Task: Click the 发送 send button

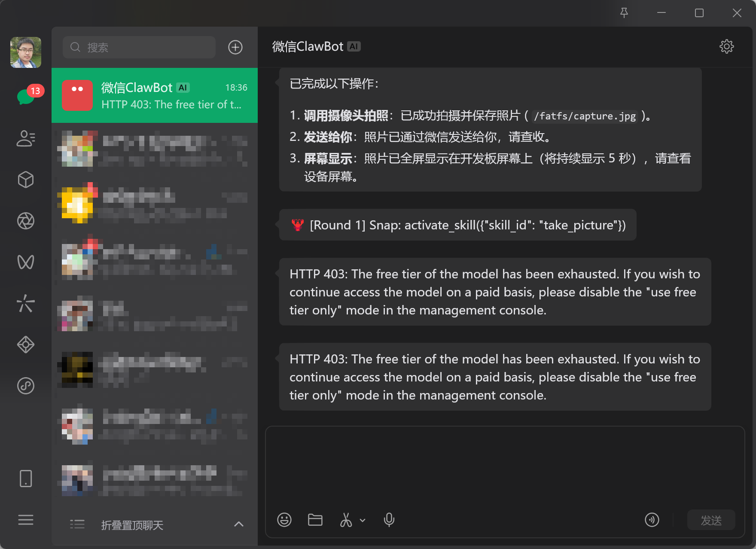Action: [x=711, y=520]
